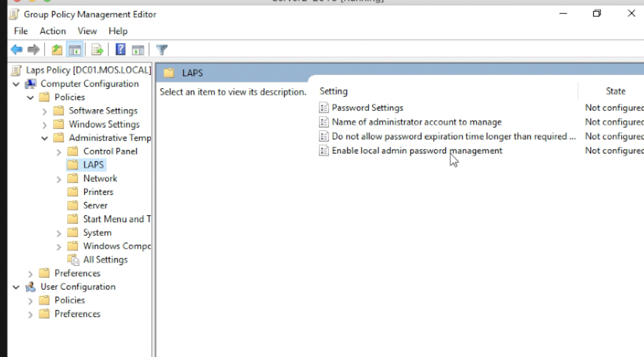Expand the Control Panel tree node
Screen dimensions: 644x357
tap(59, 152)
